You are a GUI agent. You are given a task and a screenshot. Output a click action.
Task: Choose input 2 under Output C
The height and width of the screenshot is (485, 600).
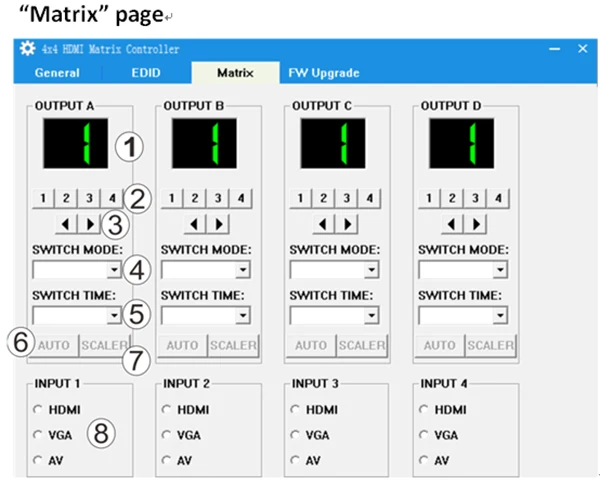(x=323, y=198)
